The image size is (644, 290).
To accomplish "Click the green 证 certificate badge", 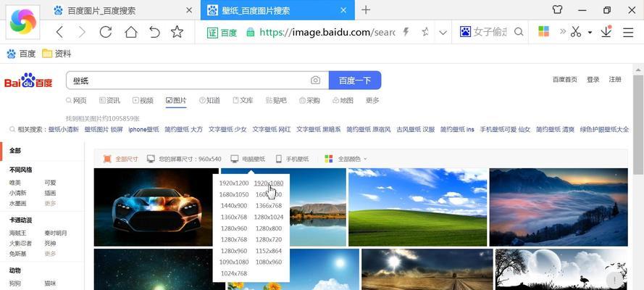I will tap(212, 32).
